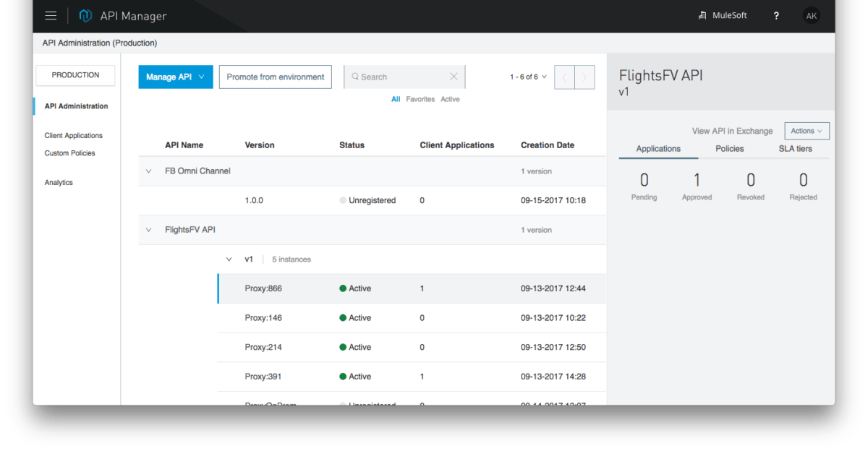Enable the Favorites filter
868x451 pixels.
[420, 99]
